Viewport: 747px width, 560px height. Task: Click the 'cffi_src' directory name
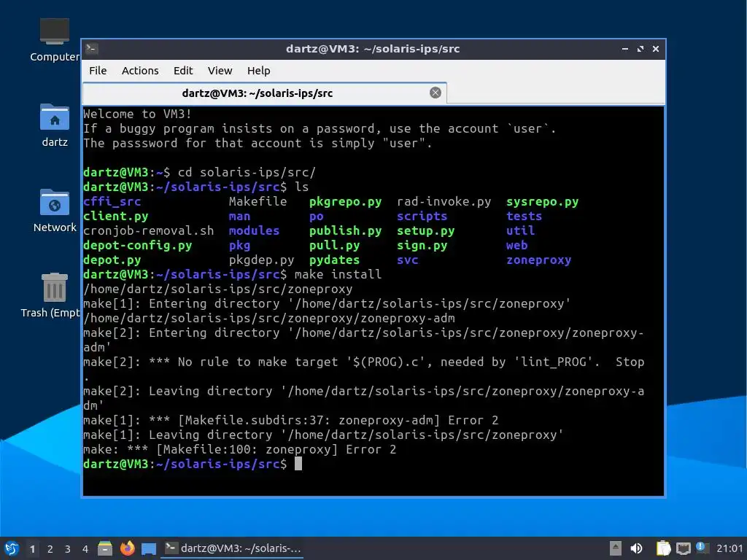[x=112, y=201]
